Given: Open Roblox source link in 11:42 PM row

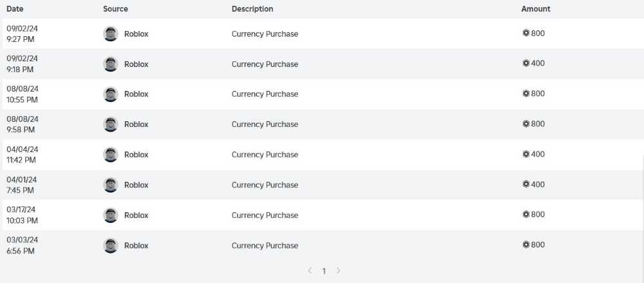Looking at the screenshot, I should pyautogui.click(x=136, y=155).
